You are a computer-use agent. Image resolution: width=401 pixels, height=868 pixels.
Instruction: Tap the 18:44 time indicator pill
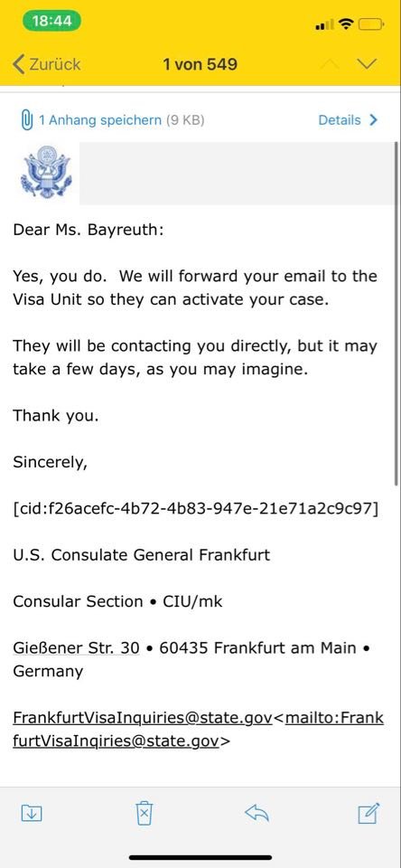52,22
